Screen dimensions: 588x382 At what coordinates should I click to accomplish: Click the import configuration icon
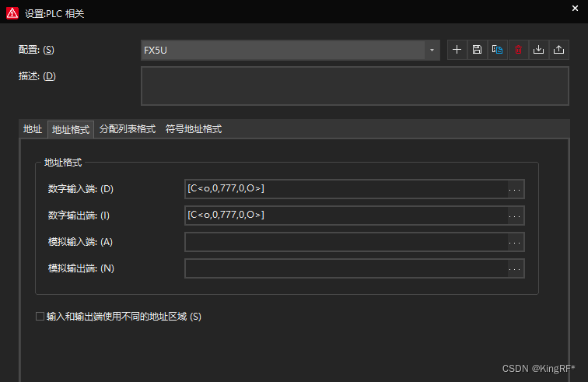538,50
